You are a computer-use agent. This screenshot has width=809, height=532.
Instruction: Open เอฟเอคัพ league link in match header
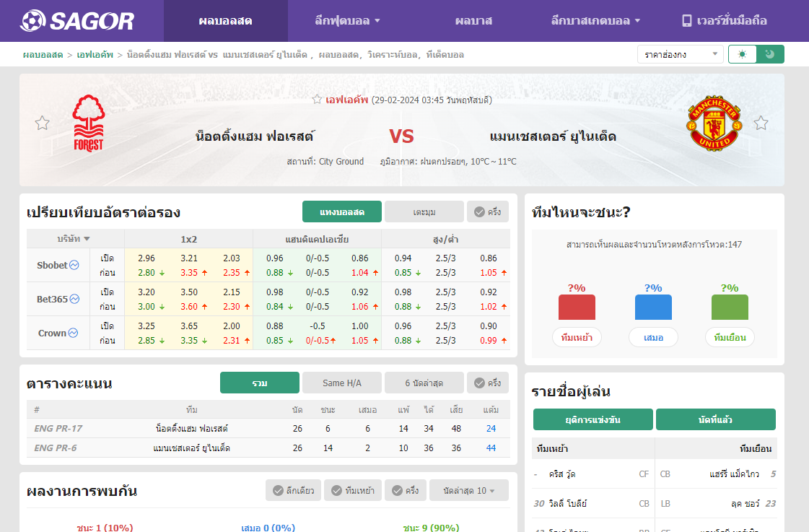coord(346,100)
